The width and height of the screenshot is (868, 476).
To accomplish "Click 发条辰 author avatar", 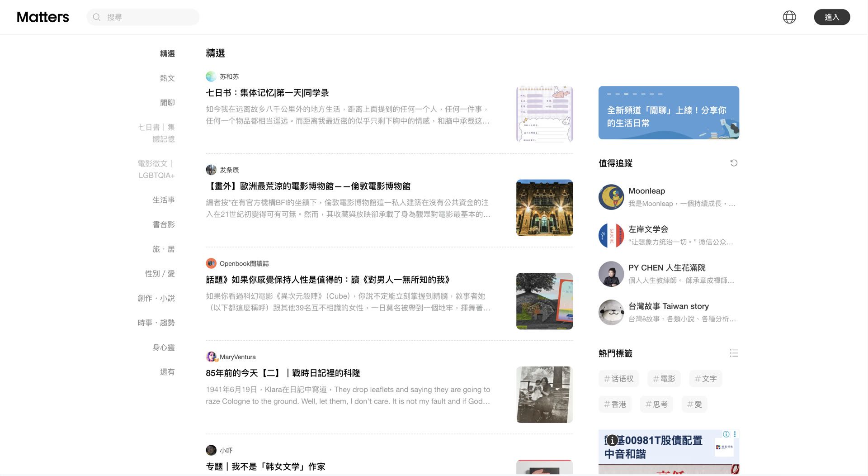I will (211, 170).
